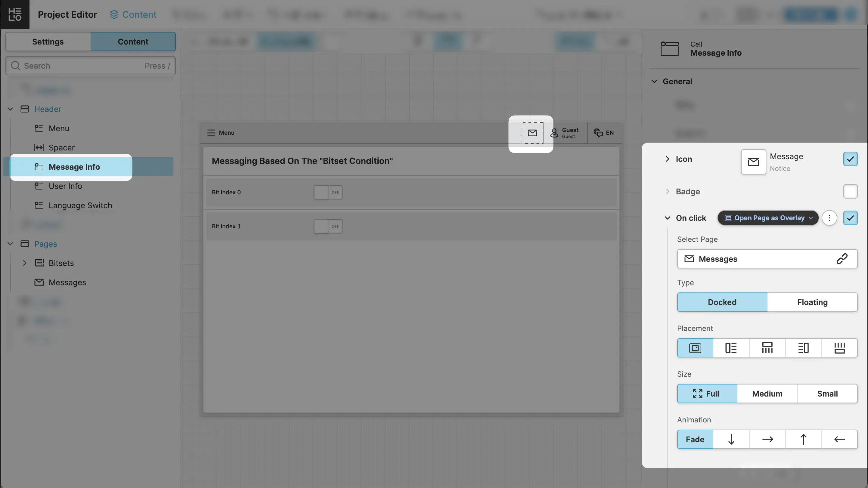The width and height of the screenshot is (868, 488).
Task: Uncheck the Icon checkbox
Action: (850, 159)
